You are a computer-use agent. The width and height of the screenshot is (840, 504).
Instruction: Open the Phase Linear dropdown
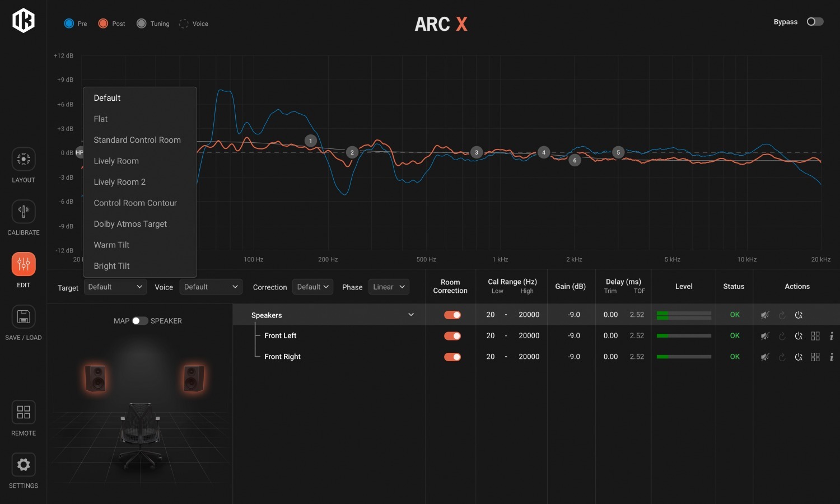(389, 287)
